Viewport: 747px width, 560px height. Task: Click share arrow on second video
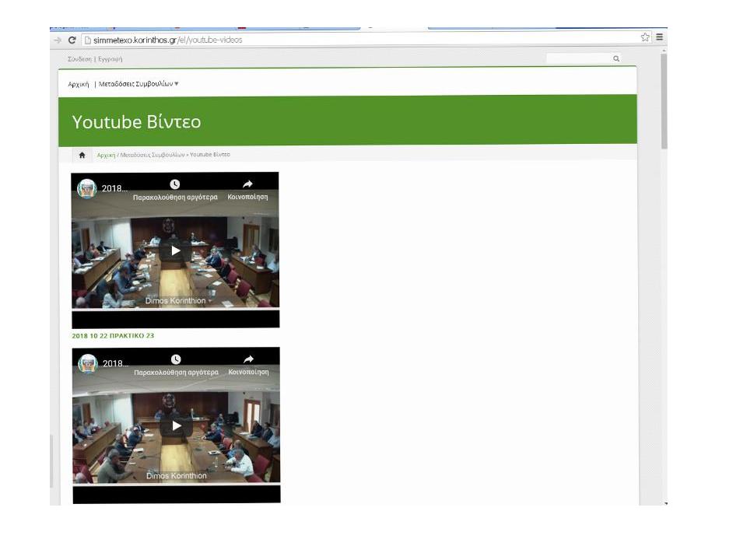pos(248,359)
